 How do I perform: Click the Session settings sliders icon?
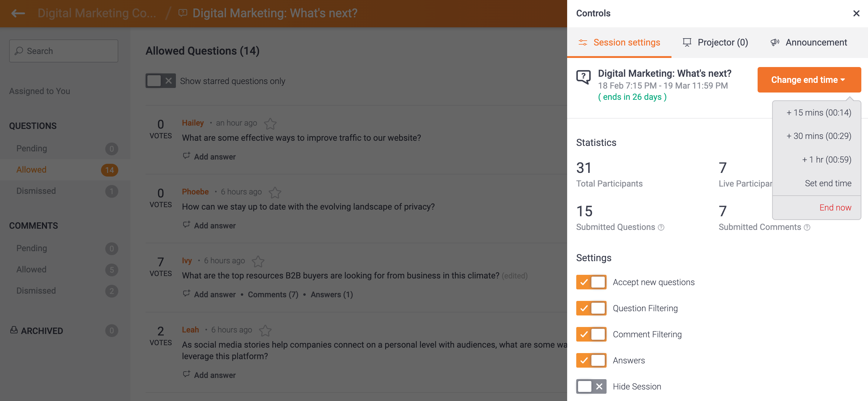coord(583,42)
